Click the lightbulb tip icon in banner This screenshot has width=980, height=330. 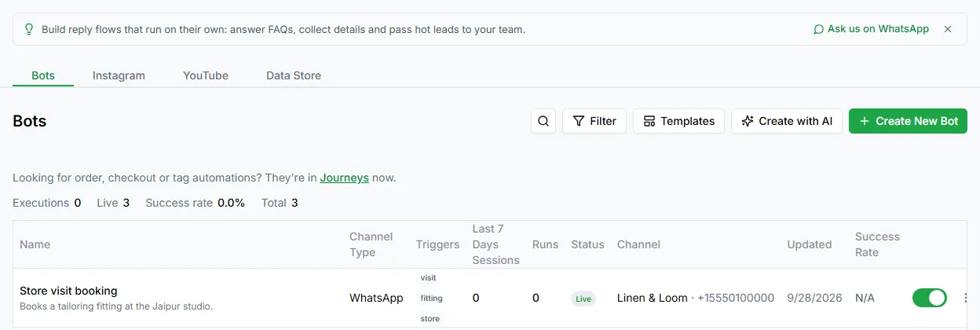pos(29,29)
